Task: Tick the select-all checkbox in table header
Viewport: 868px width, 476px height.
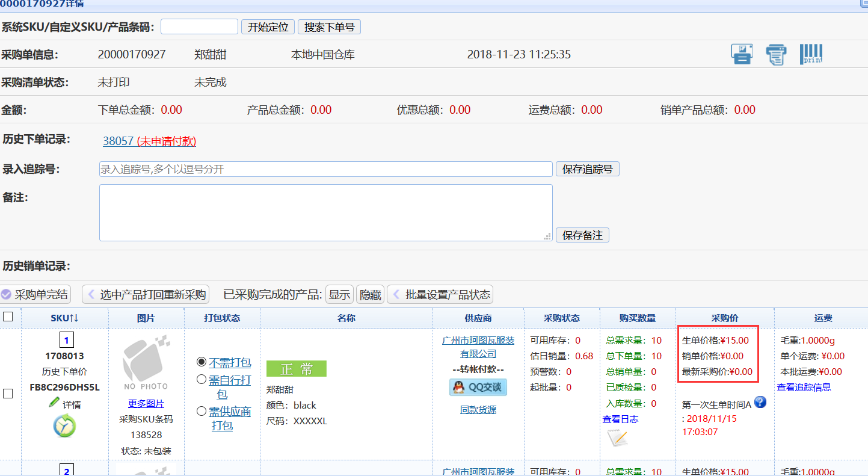Action: [8, 317]
